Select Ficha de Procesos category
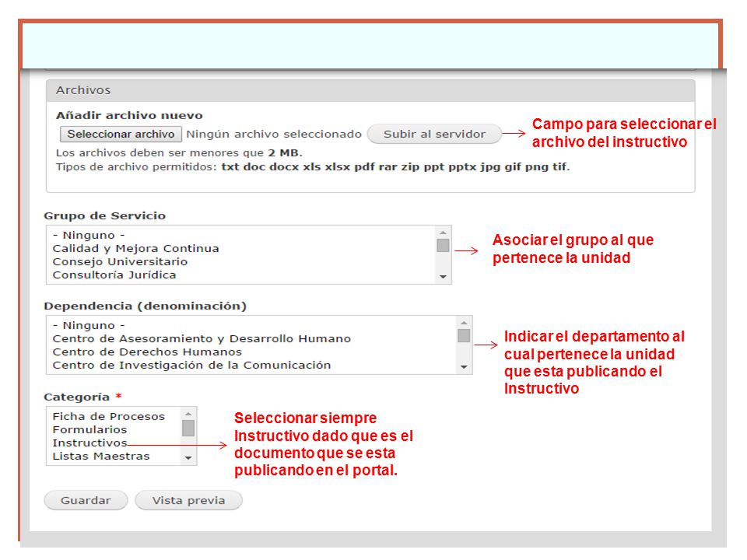 click(x=114, y=417)
